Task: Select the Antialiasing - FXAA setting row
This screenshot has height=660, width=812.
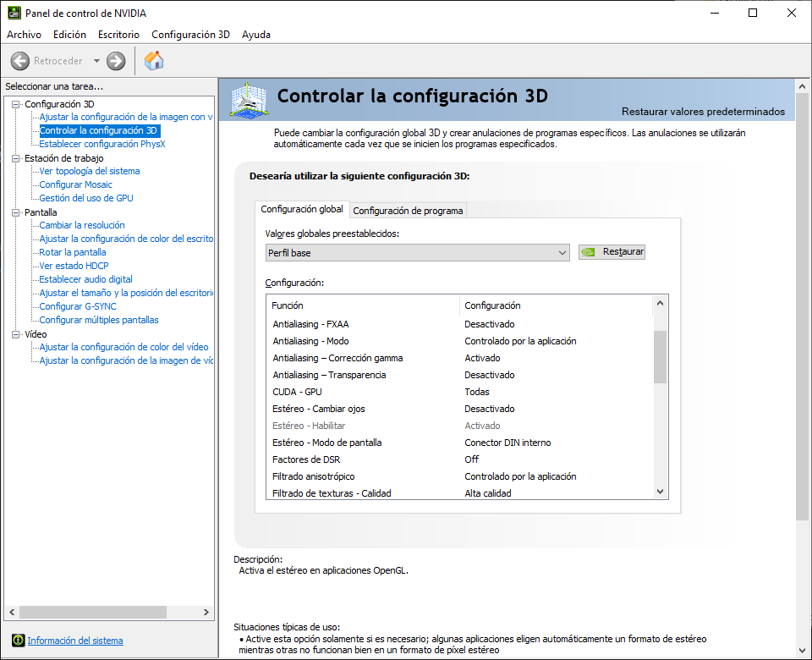Action: point(310,324)
